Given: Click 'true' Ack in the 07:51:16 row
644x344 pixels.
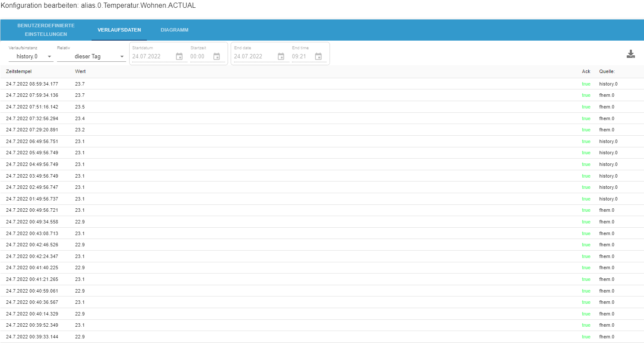Looking at the screenshot, I should (586, 107).
